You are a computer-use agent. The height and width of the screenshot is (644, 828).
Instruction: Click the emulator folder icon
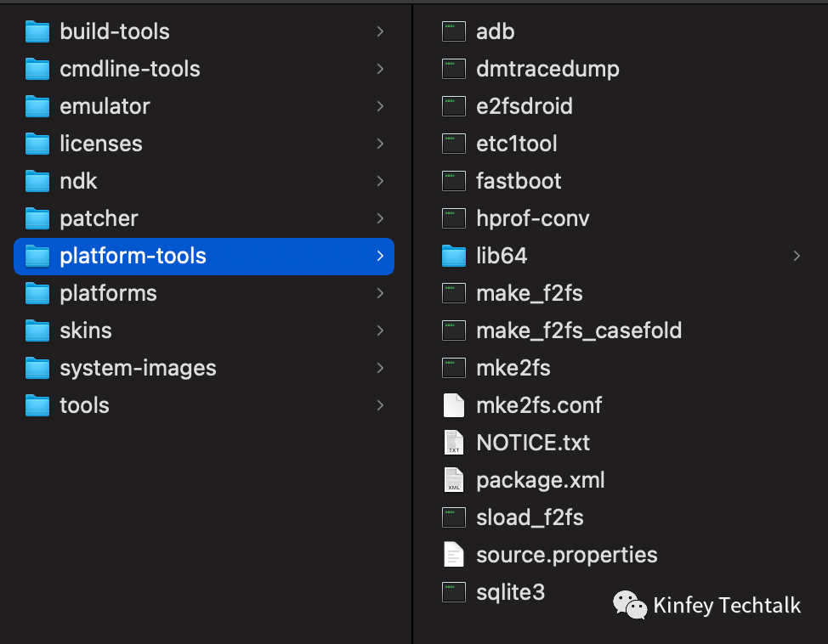point(37,106)
